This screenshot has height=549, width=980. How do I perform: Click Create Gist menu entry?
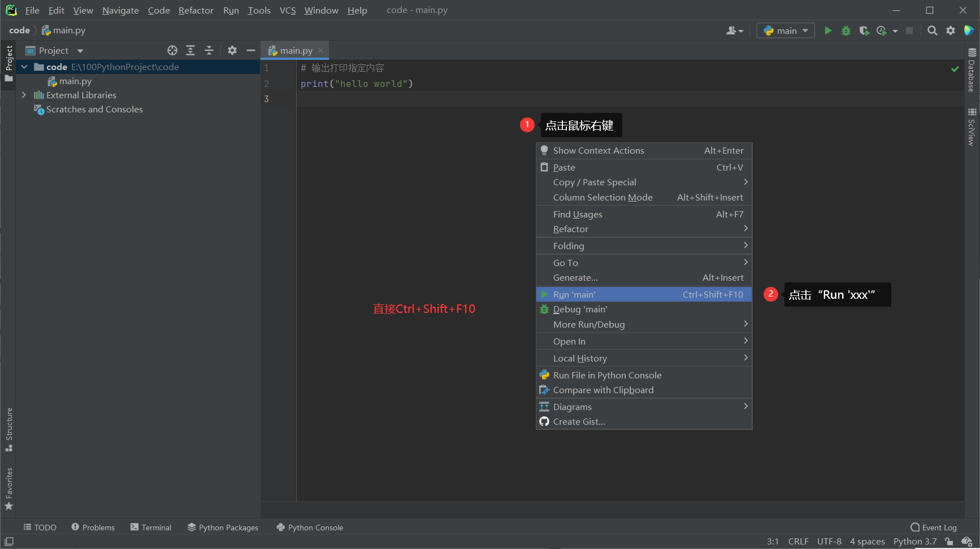[x=644, y=421]
